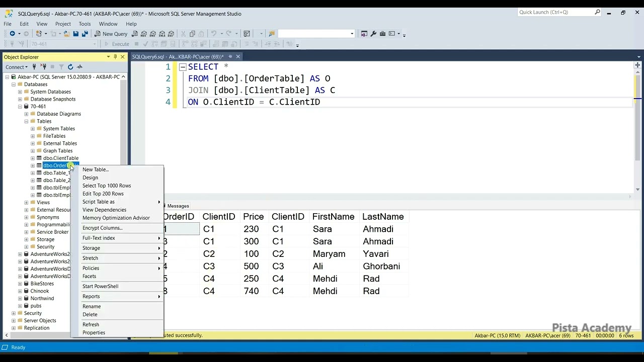The height and width of the screenshot is (362, 644).
Task: Choose Memory Optimization Advisor
Action: pyautogui.click(x=116, y=218)
